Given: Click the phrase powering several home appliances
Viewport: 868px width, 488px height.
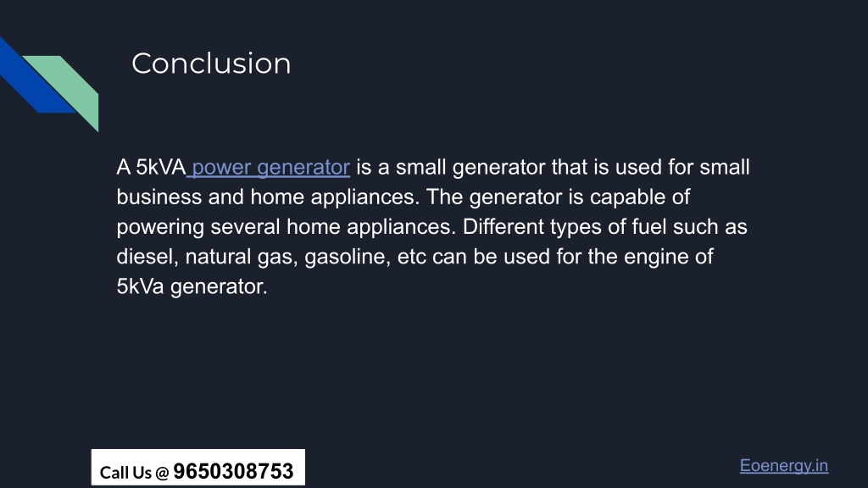Looking at the screenshot, I should point(287,227).
